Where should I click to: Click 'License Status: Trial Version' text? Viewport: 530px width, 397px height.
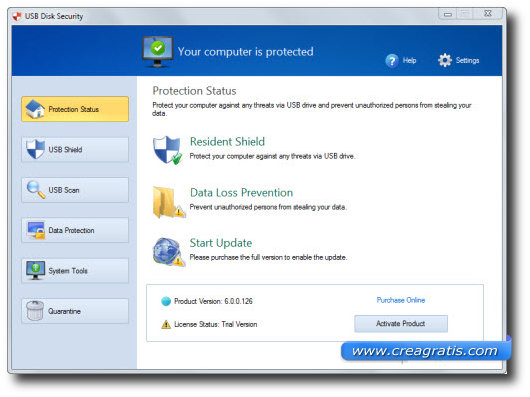[216, 324]
